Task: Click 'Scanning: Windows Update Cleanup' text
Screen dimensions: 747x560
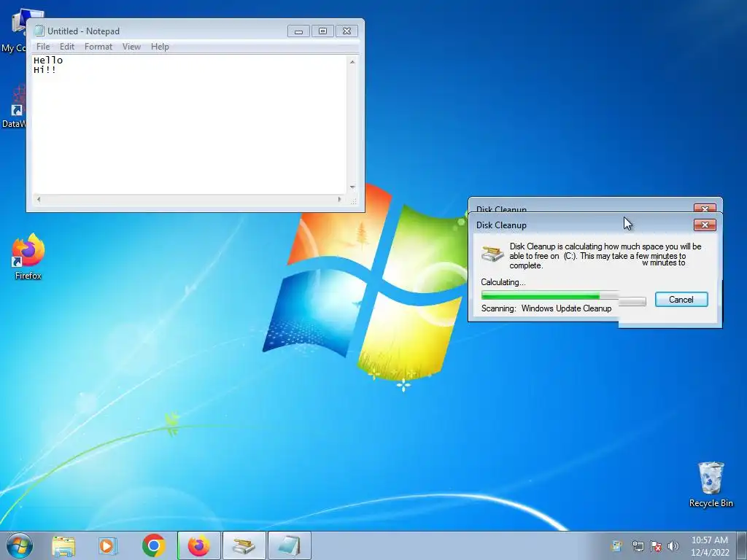Action: point(546,308)
